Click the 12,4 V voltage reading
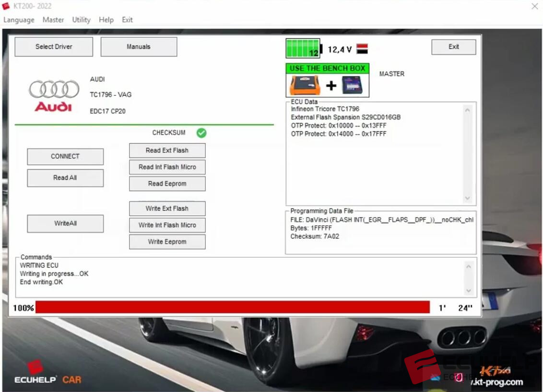543x392 pixels. click(340, 49)
